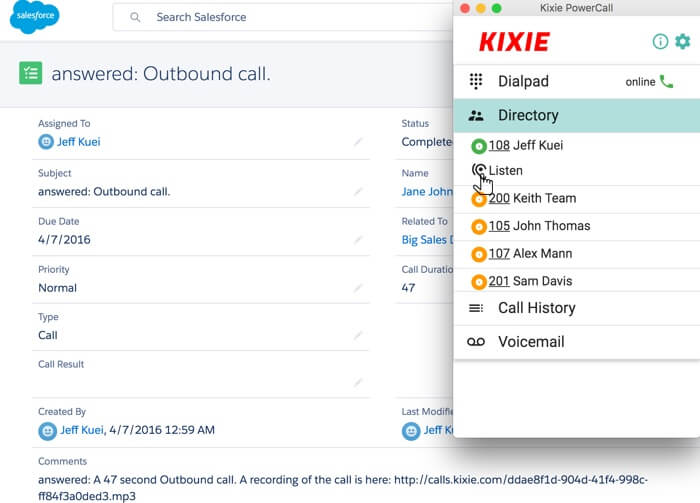Click the Type value Call
700x503 pixels.
(48, 335)
